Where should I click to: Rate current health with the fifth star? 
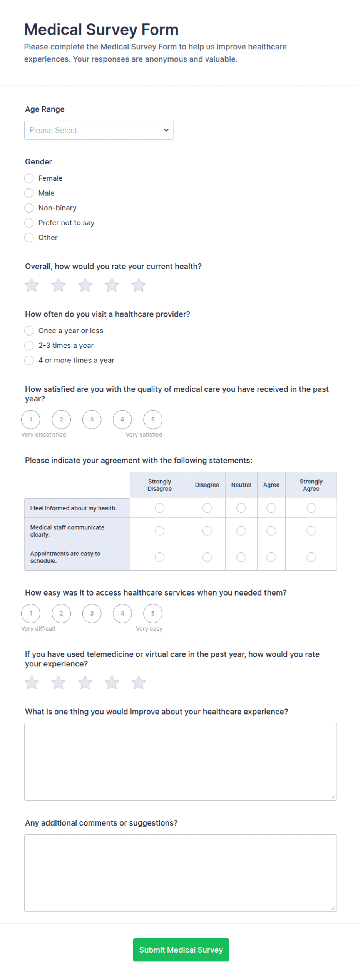coord(139,285)
